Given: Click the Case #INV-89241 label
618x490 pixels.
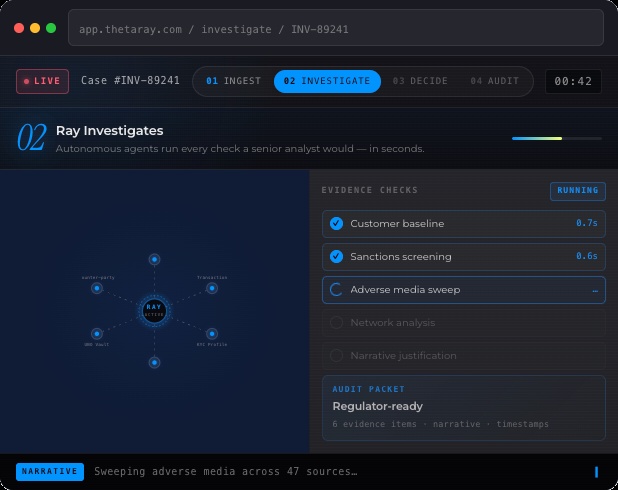Looking at the screenshot, I should [130, 80].
